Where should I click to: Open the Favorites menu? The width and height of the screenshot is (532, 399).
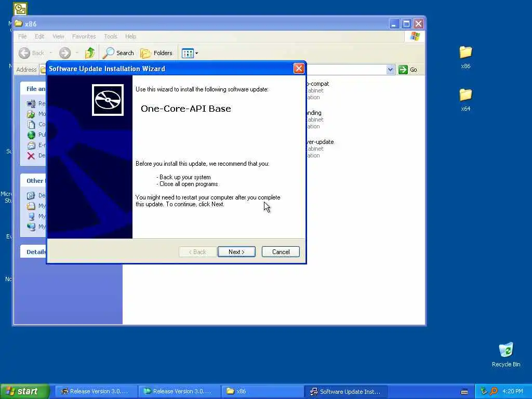point(84,36)
